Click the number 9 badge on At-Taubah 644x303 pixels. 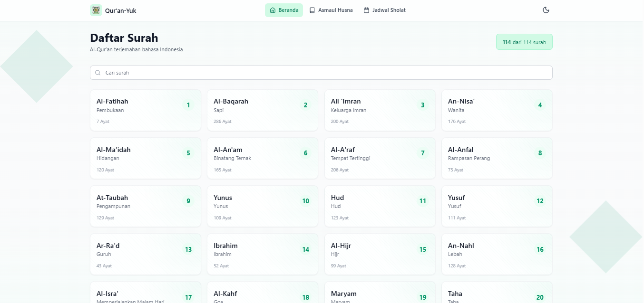(x=188, y=201)
